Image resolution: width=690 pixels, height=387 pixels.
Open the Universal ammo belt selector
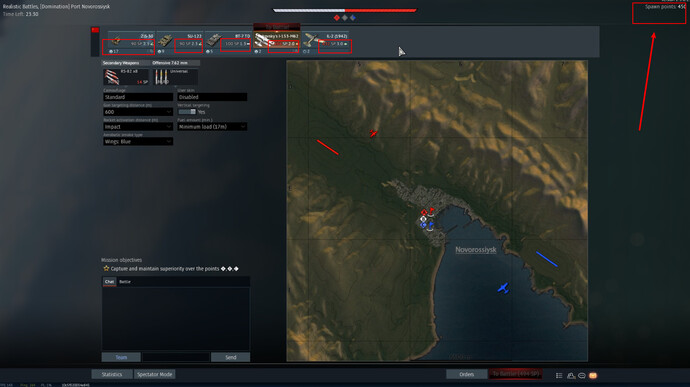click(176, 77)
